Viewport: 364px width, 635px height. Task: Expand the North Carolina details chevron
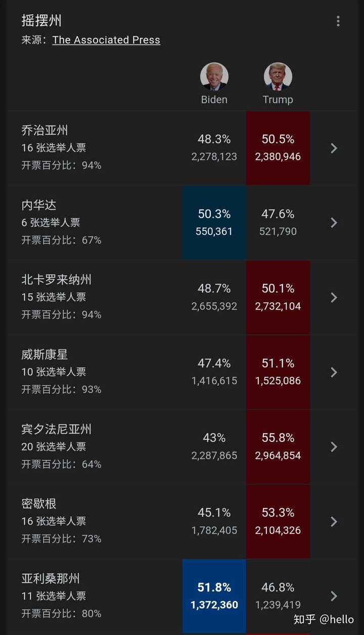tap(334, 297)
